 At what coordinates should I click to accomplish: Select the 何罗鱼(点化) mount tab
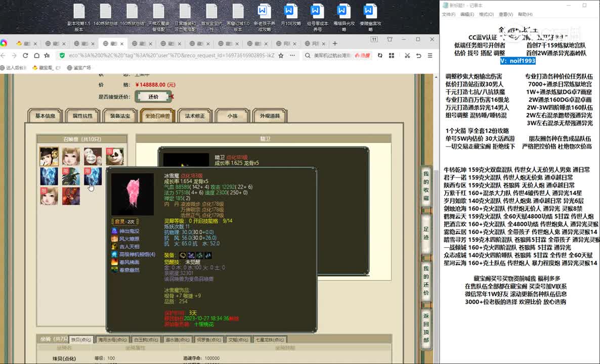(208, 340)
